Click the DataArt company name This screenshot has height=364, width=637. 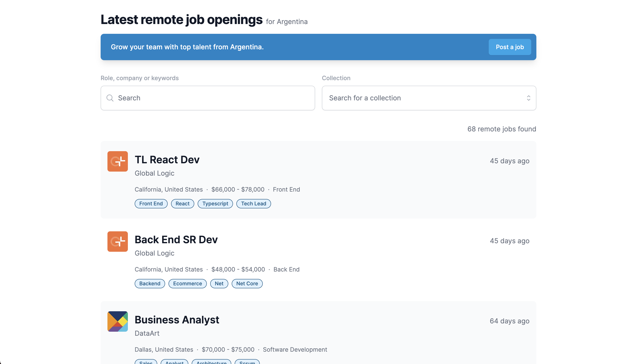tap(147, 333)
